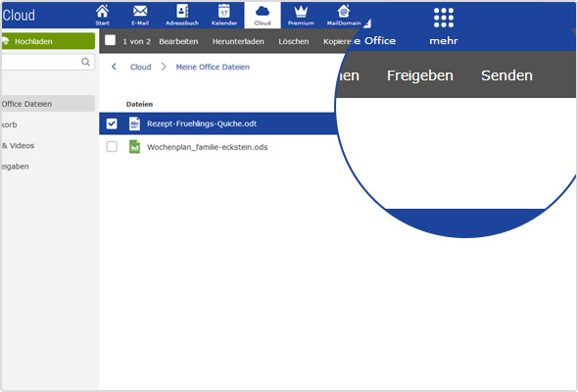
Task: Click Herunterladen in the toolbar
Action: pos(238,41)
